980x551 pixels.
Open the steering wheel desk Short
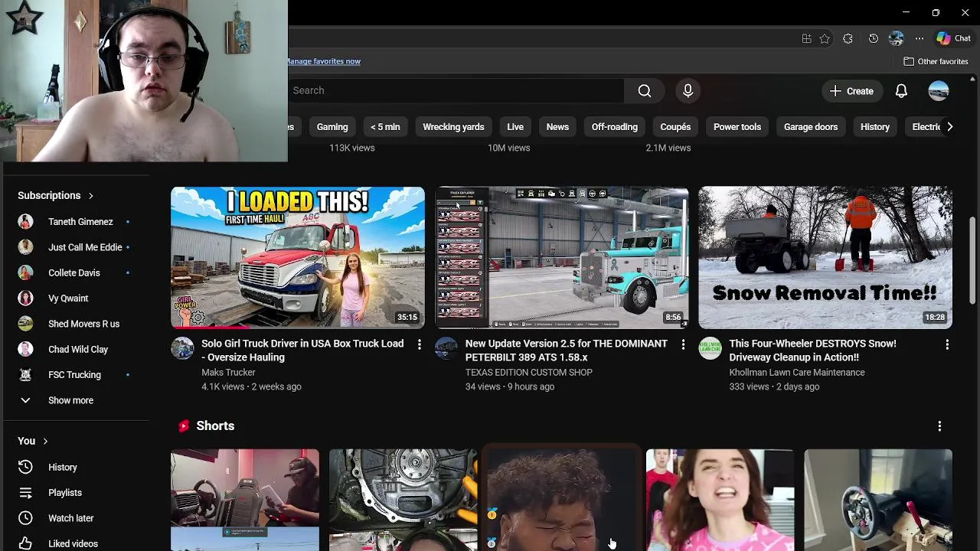coord(878,500)
